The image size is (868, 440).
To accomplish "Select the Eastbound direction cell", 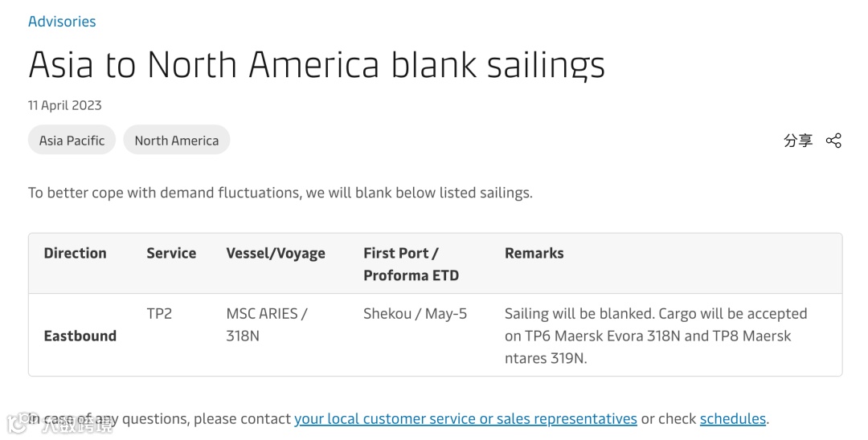I will coord(80,336).
